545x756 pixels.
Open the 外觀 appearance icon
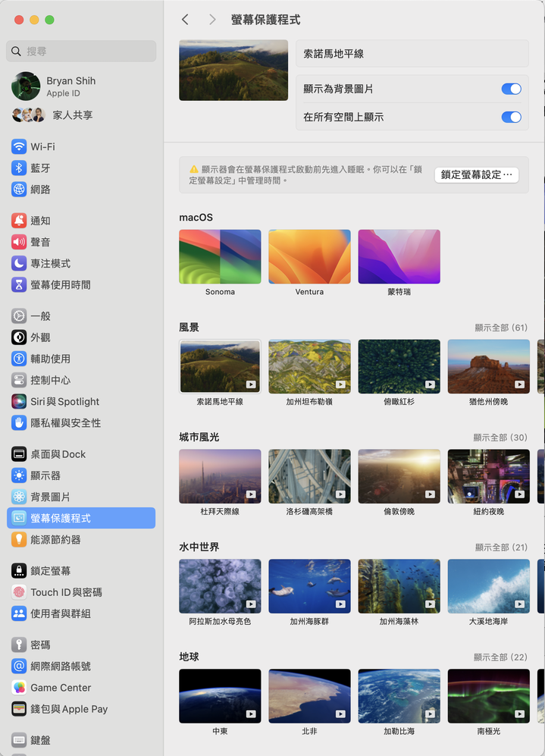[19, 337]
